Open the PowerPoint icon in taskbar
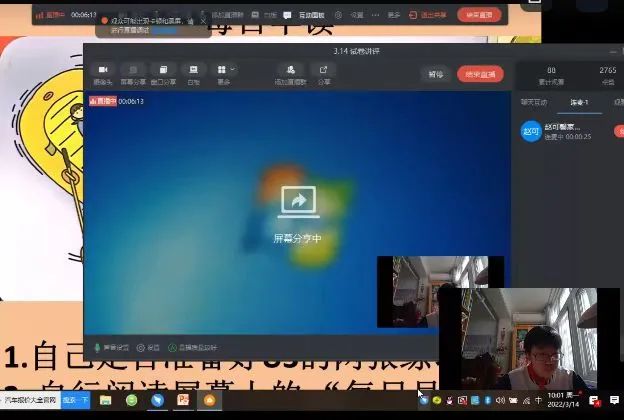The width and height of the screenshot is (624, 420). (183, 400)
